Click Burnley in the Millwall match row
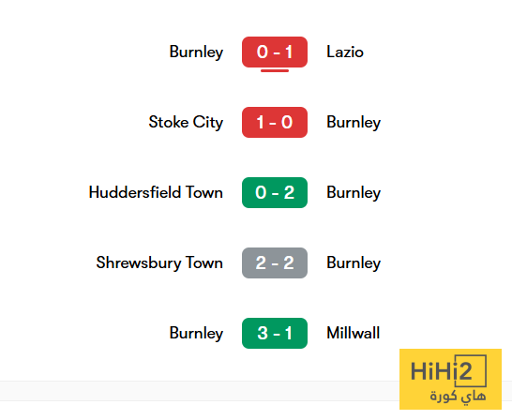Viewport: 512px width, 420px height. (x=196, y=334)
